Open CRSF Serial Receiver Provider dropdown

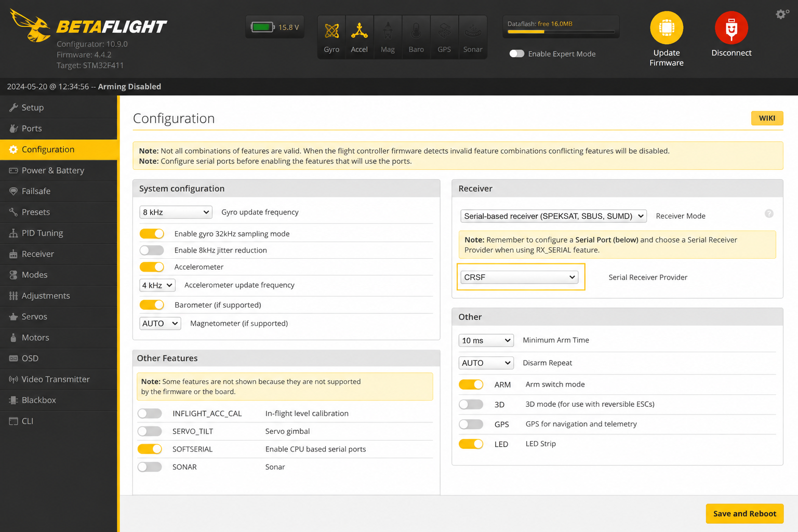coord(520,277)
